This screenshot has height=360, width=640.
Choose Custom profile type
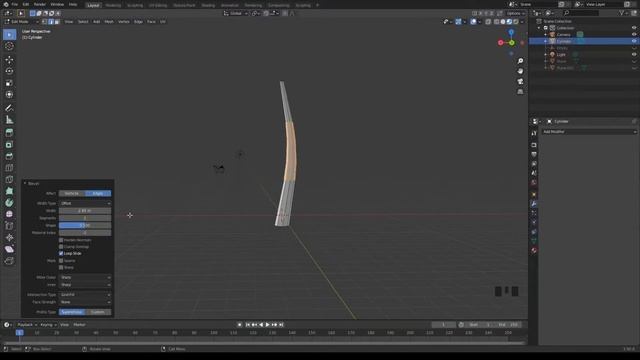[x=98, y=312]
